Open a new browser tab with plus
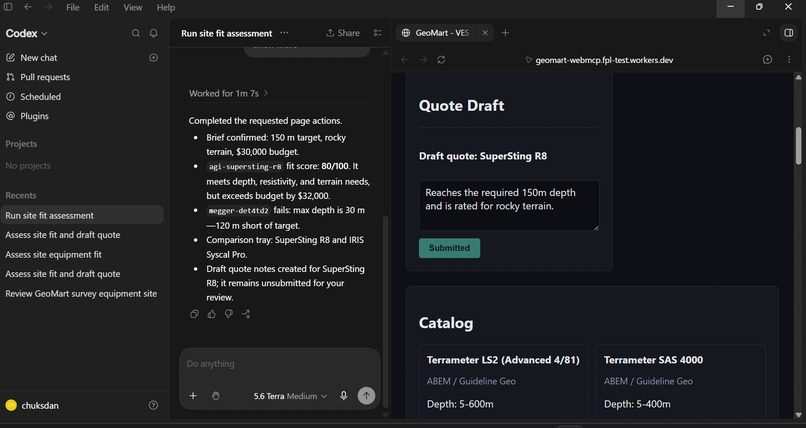Image resolution: width=806 pixels, height=428 pixels. (505, 33)
